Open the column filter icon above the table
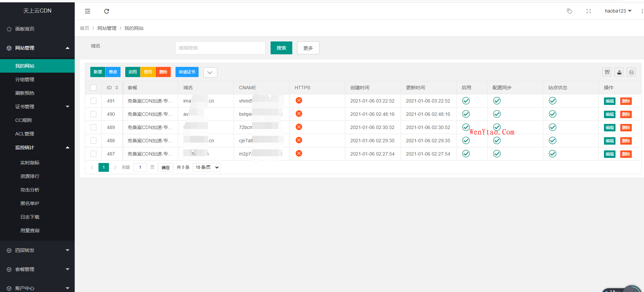The width and height of the screenshot is (644, 292). coord(607,72)
